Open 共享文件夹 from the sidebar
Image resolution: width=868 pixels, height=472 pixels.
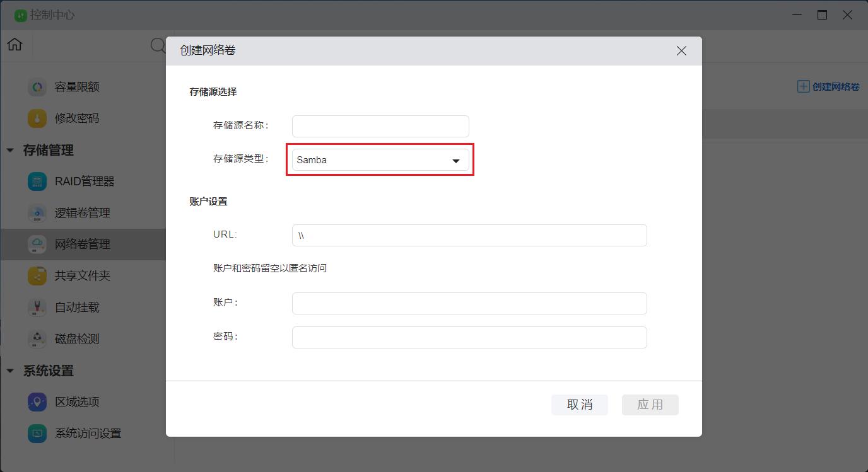(x=37, y=275)
